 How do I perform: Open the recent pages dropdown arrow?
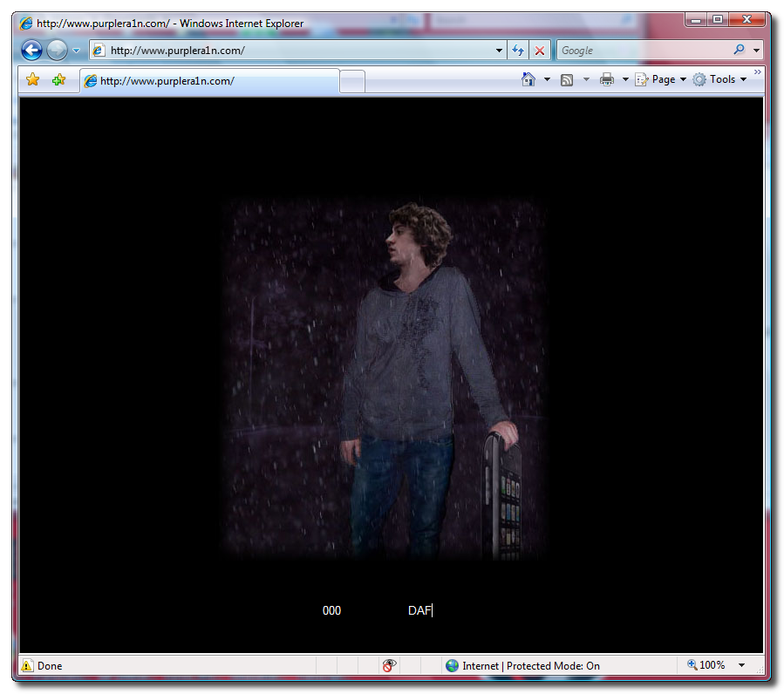pos(76,51)
